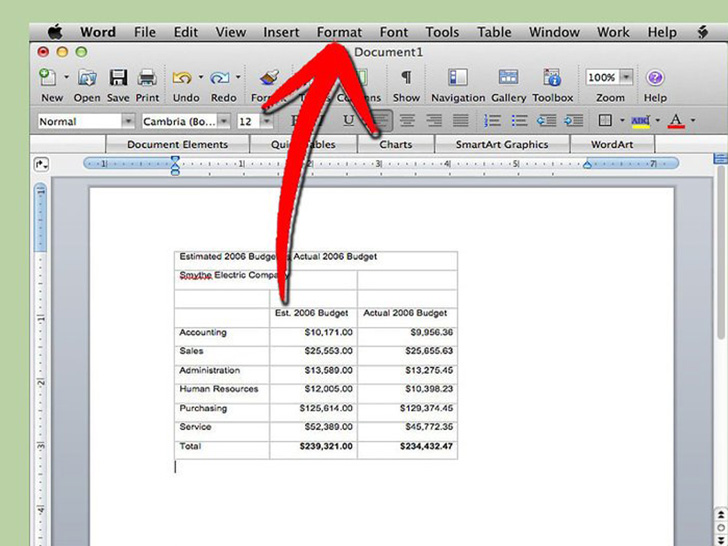Expand the 100% zoom dropdown
The image size is (728, 546).
point(626,77)
